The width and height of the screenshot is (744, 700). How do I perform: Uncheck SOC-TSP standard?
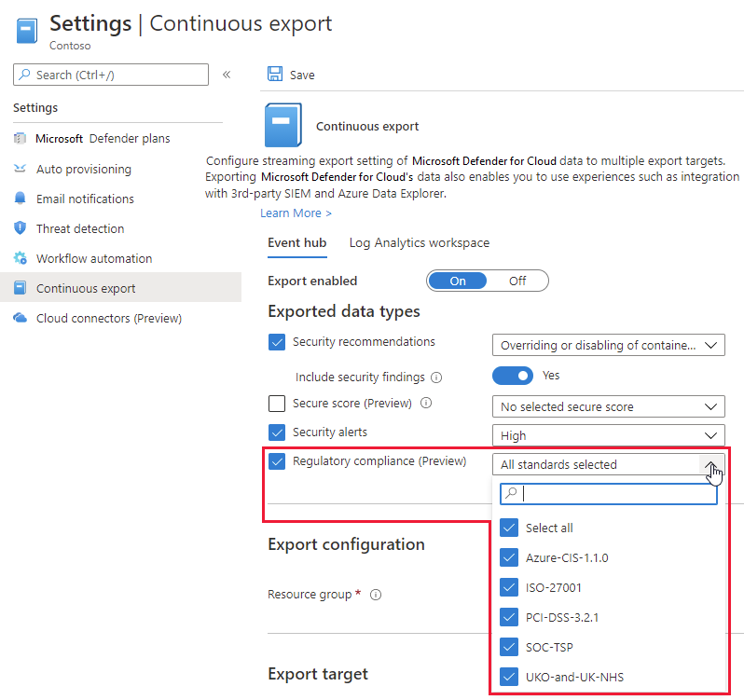[509, 648]
